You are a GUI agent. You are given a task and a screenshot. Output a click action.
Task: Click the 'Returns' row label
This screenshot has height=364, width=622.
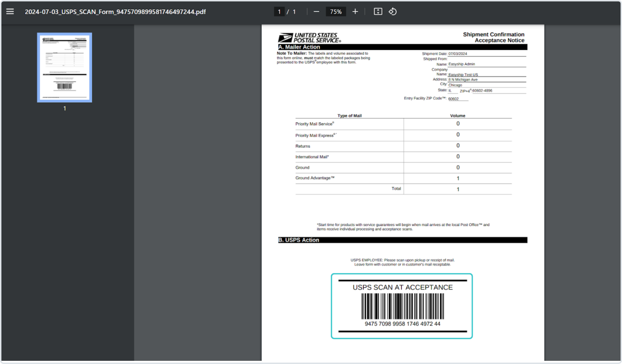pyautogui.click(x=303, y=146)
